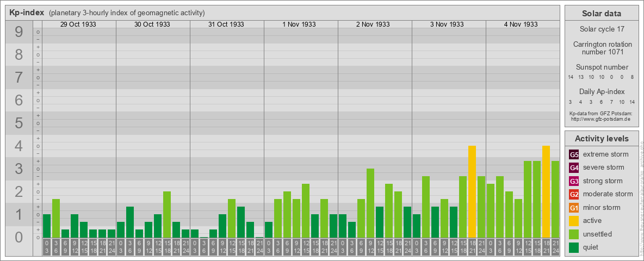Image resolution: width=644 pixels, height=261 pixels.
Task: Click the light green 3-6 bar on 29 Oct
Action: [56, 219]
